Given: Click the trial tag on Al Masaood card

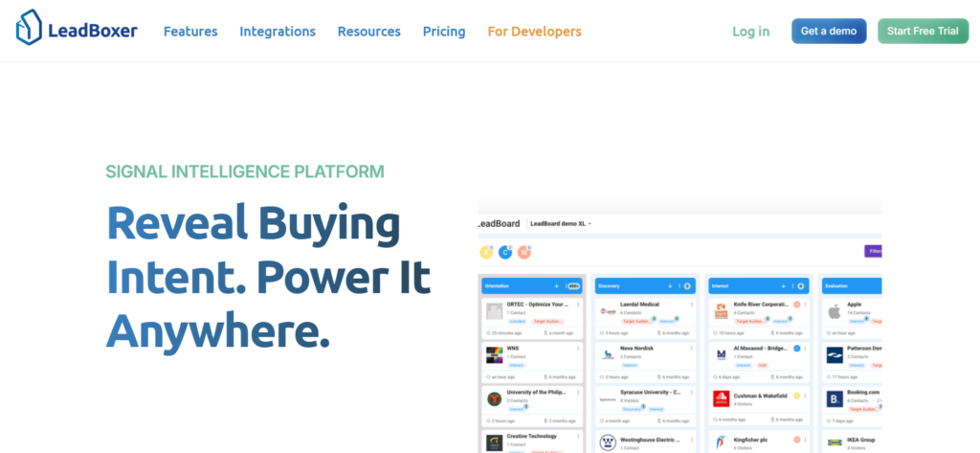Looking at the screenshot, I should (x=762, y=365).
